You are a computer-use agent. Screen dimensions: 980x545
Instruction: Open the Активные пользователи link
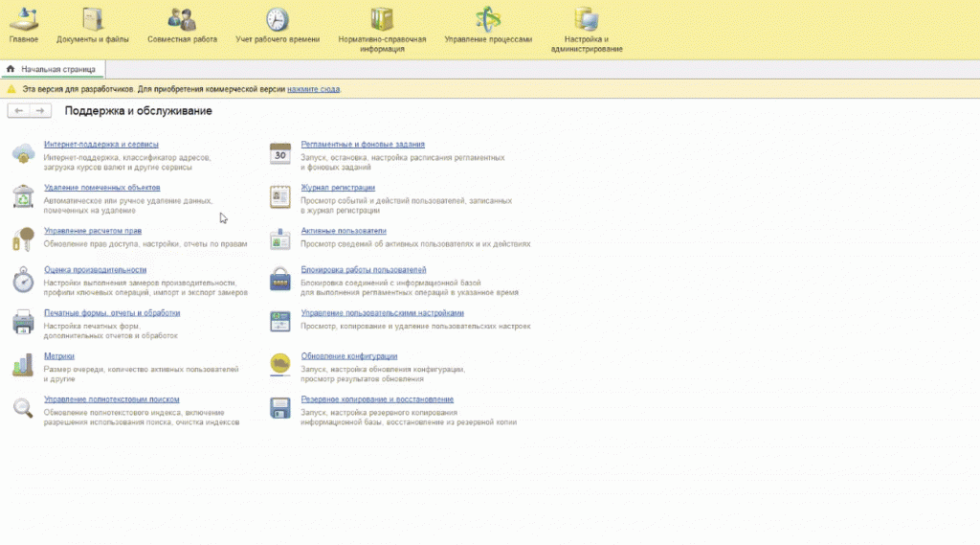pyautogui.click(x=344, y=231)
